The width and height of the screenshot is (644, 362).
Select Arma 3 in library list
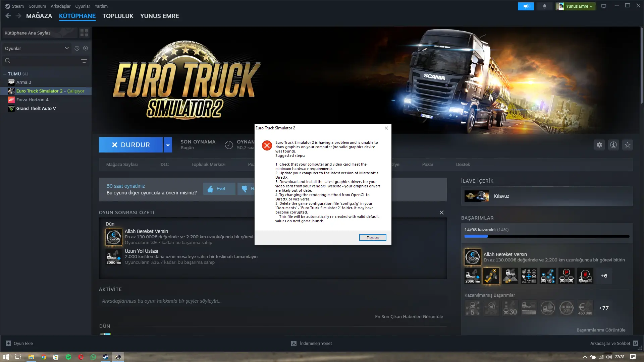click(24, 82)
